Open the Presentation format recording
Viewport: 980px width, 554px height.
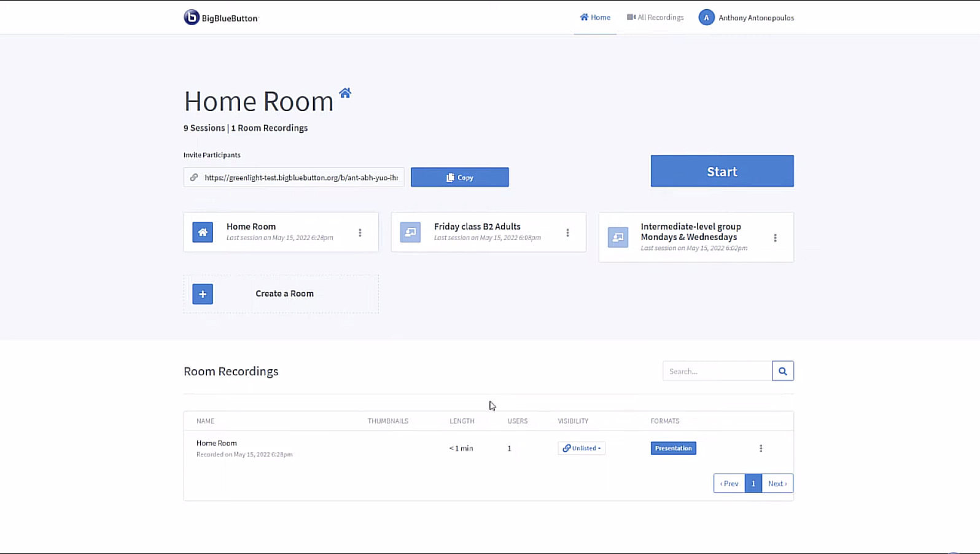point(674,448)
